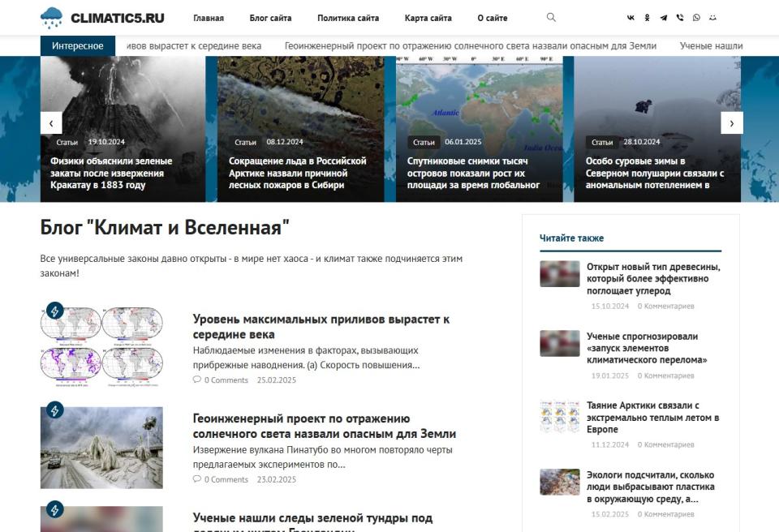Click Статьи tag on the 08.12.2024 slide
Viewport: 779px width, 532px height.
click(x=245, y=142)
